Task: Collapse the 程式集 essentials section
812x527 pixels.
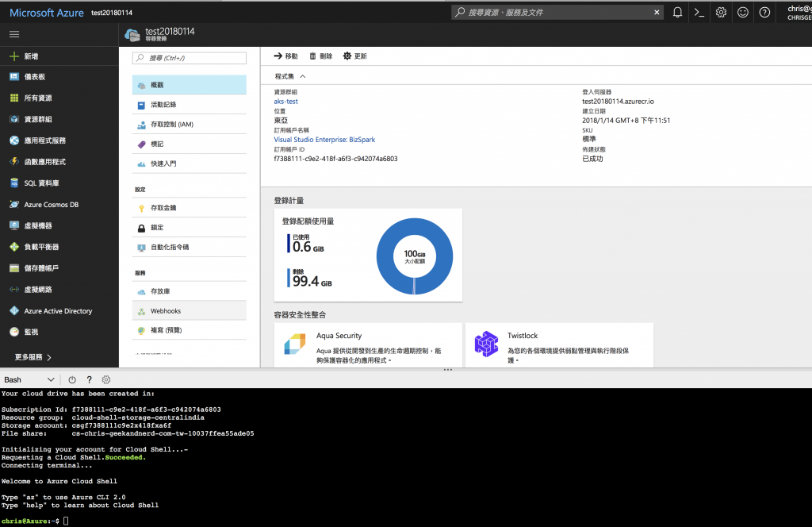Action: pyautogui.click(x=290, y=76)
